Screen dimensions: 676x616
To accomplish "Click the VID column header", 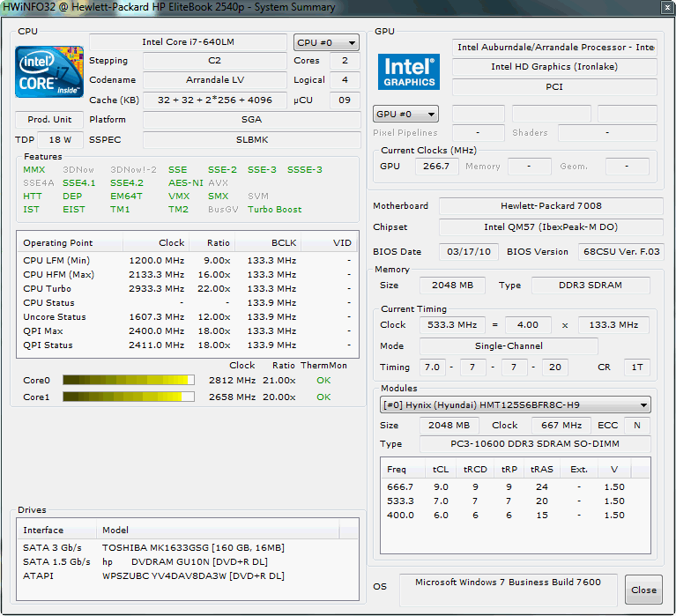I will pyautogui.click(x=329, y=242).
